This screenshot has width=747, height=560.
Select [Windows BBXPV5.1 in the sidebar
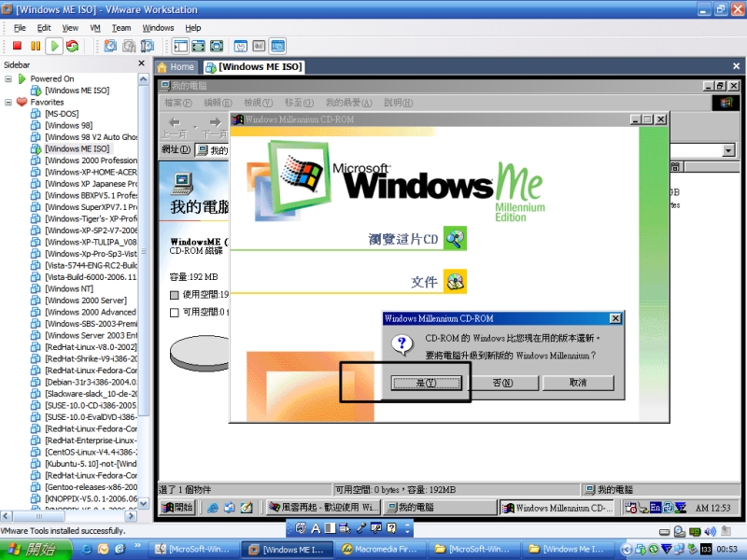point(91,195)
